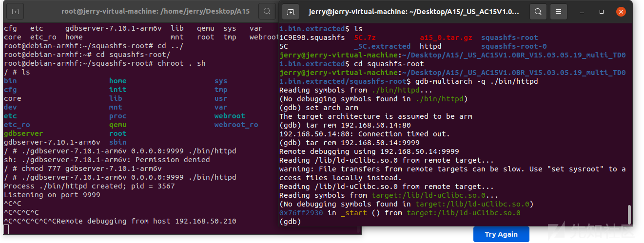
Task: Click the 'sbin' directory in root terminal
Action: click(x=117, y=142)
